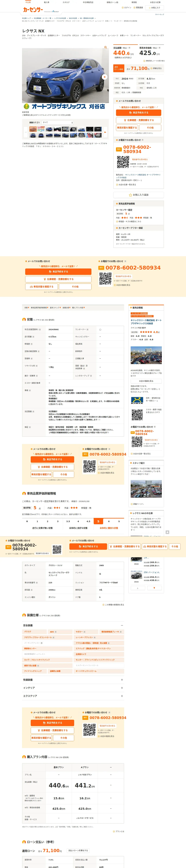Screen dimensions: 186x868
Task: Open the 詳細ページへ link under staff introduction
Action: click(x=137, y=504)
